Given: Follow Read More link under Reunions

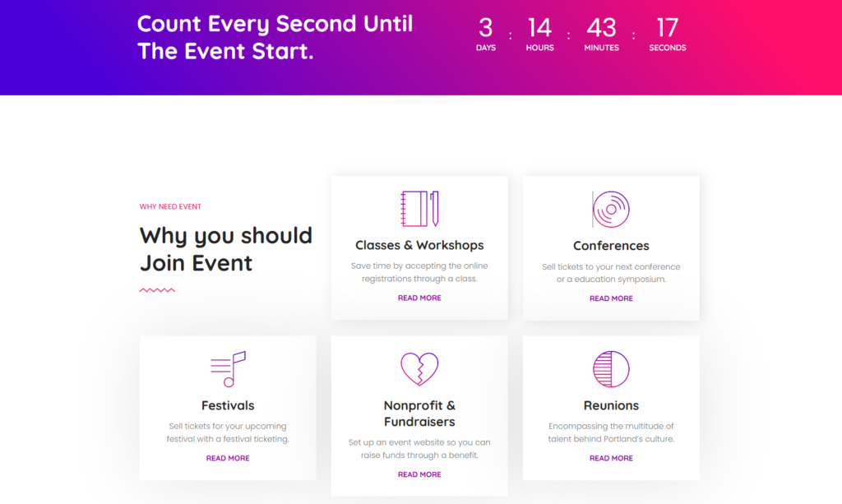Looking at the screenshot, I should 611,459.
